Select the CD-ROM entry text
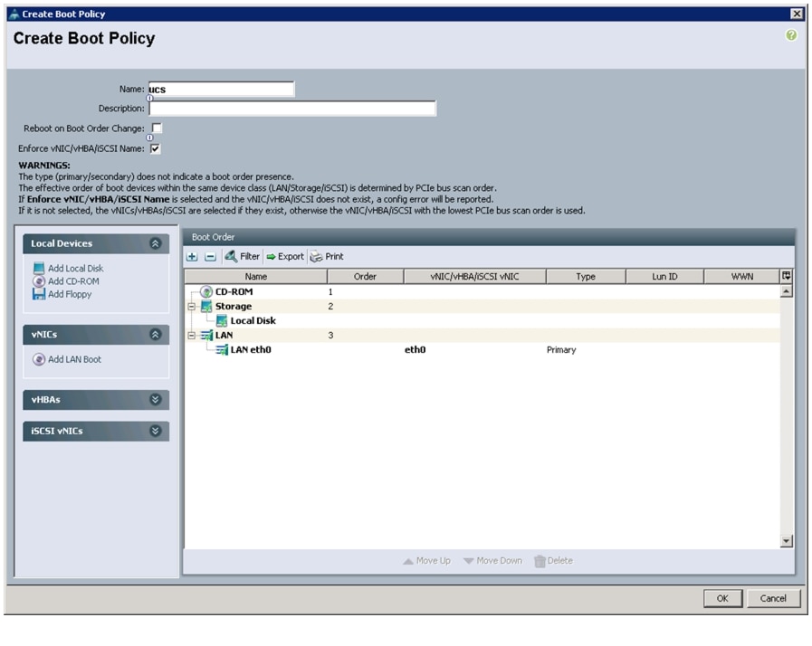 pyautogui.click(x=234, y=292)
